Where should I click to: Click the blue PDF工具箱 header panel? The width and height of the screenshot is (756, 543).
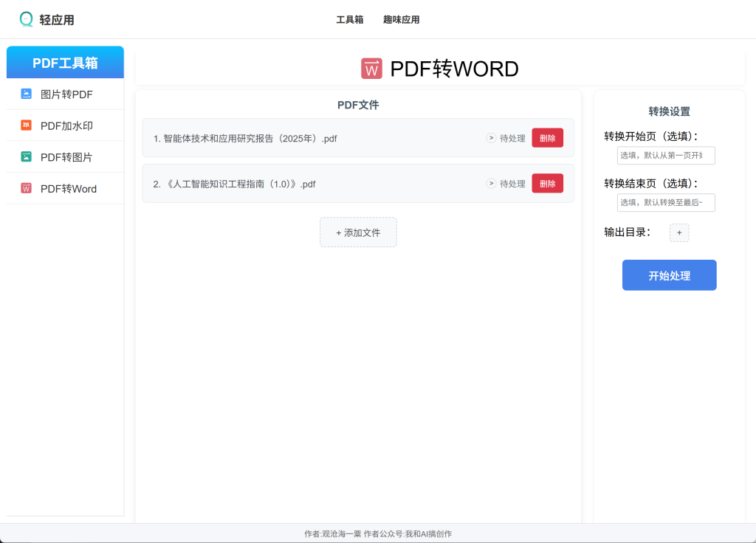point(64,63)
